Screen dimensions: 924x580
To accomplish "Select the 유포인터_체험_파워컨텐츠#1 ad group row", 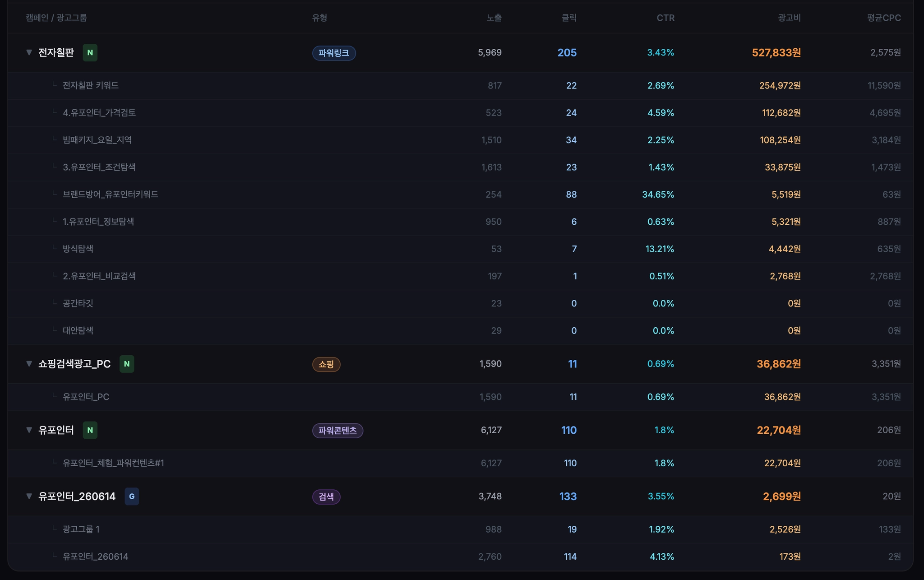I will [461, 464].
